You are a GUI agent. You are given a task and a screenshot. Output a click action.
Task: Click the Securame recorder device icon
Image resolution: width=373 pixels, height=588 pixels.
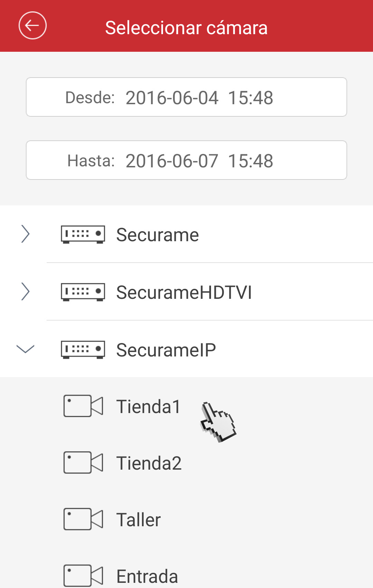[x=83, y=235]
